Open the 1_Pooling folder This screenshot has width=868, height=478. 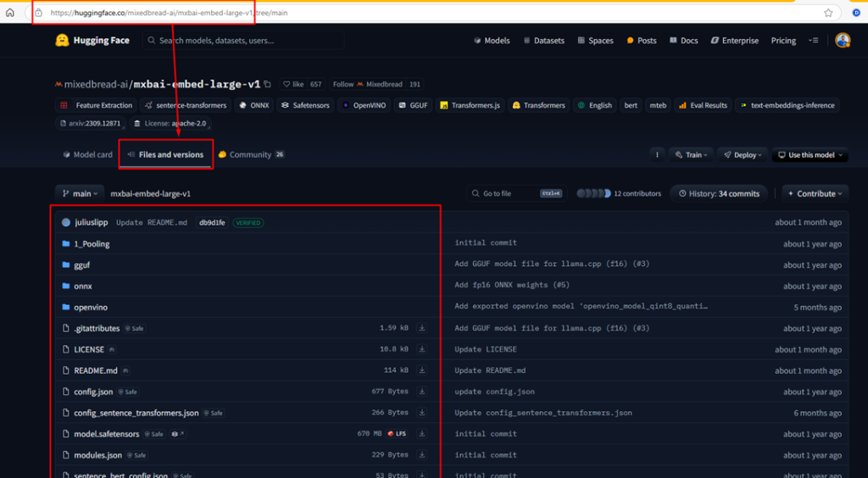(x=92, y=244)
